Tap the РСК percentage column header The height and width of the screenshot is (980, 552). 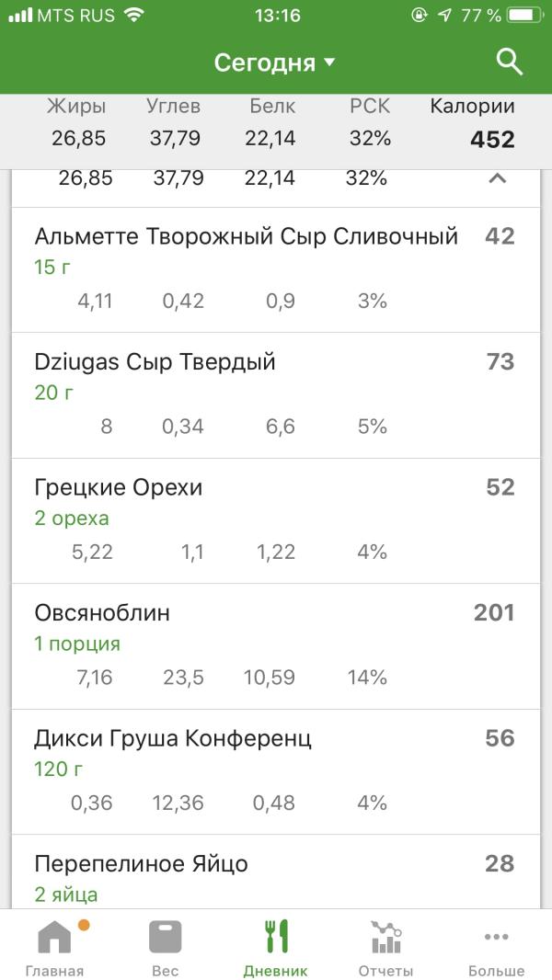370,107
